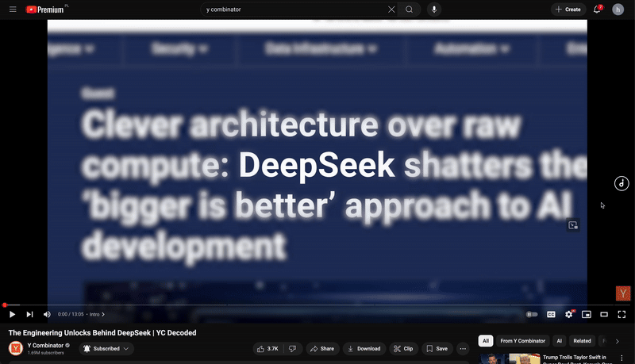The image size is (635, 364).
Task: Toggle closed captions
Action: coord(551,314)
